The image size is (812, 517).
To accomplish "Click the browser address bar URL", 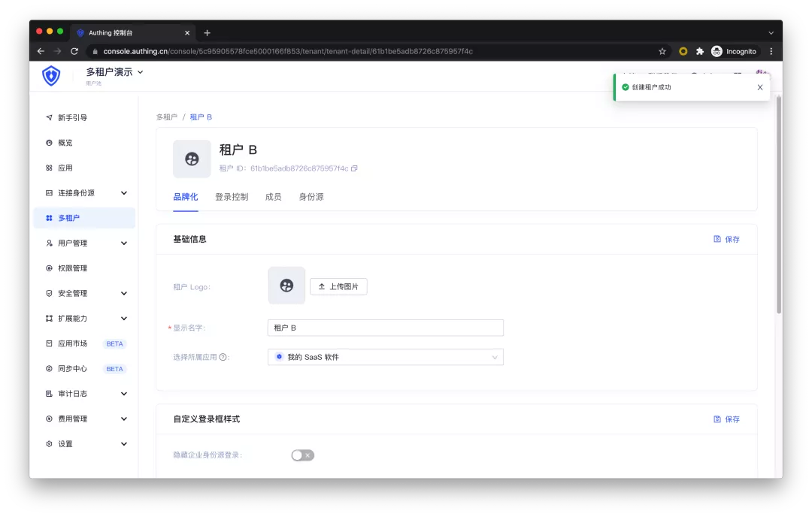I will click(x=288, y=51).
